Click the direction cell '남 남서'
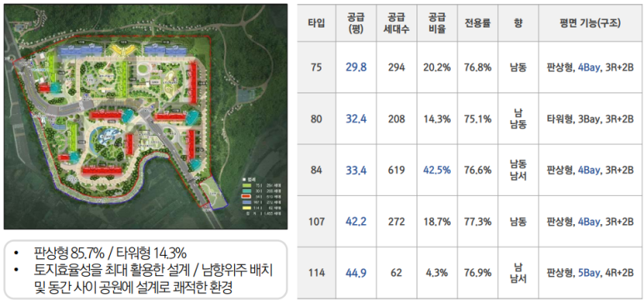The height and width of the screenshot is (300, 644). [518, 272]
